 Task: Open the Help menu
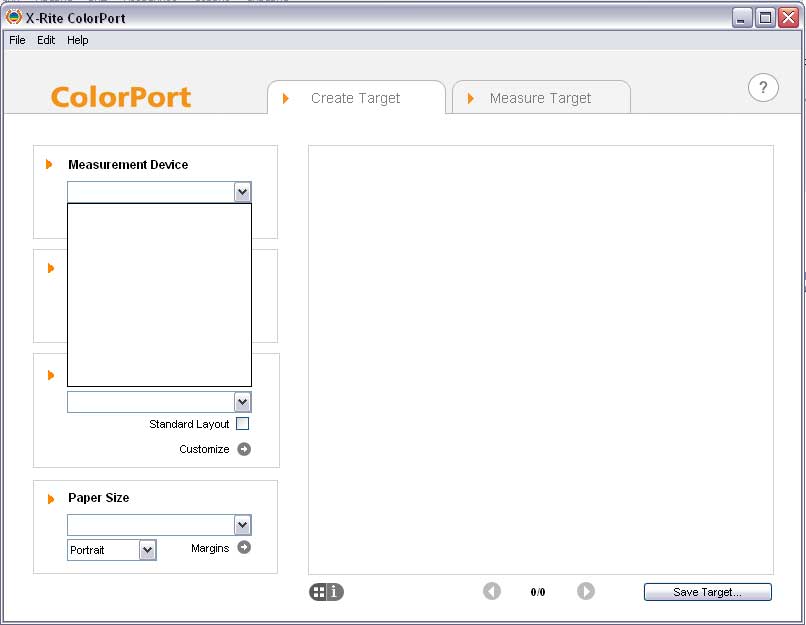click(x=78, y=40)
